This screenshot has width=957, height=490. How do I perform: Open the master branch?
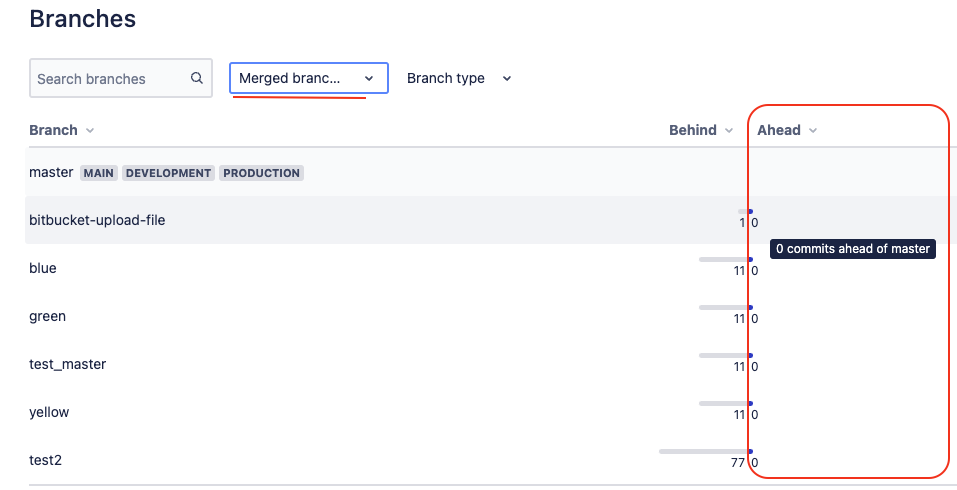tap(51, 172)
